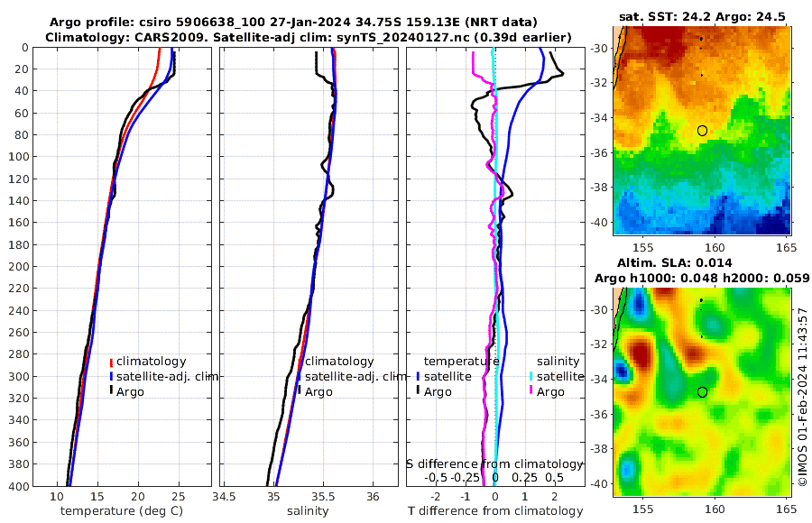The width and height of the screenshot is (812, 523).
Task: Click blue temperature satellite legend marker in difference panel
Action: tap(418, 376)
